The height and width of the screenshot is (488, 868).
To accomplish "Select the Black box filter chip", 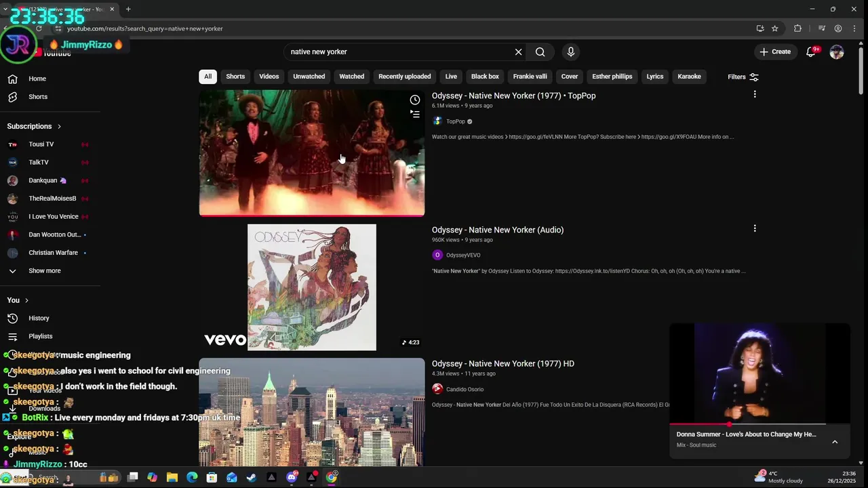I will 485,77.
